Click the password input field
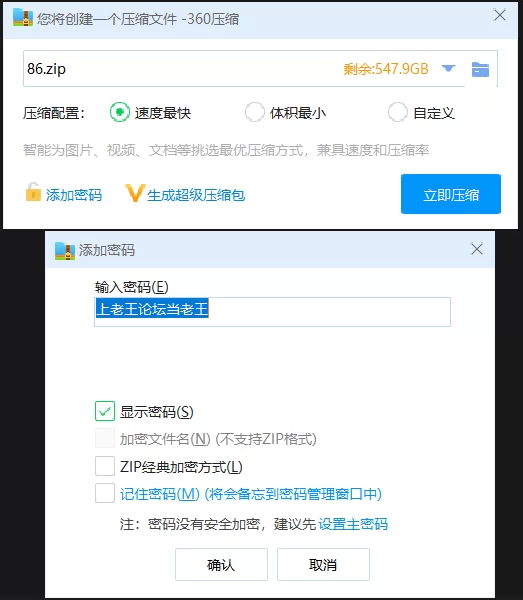Viewport: 523px width, 600px height. pos(272,312)
